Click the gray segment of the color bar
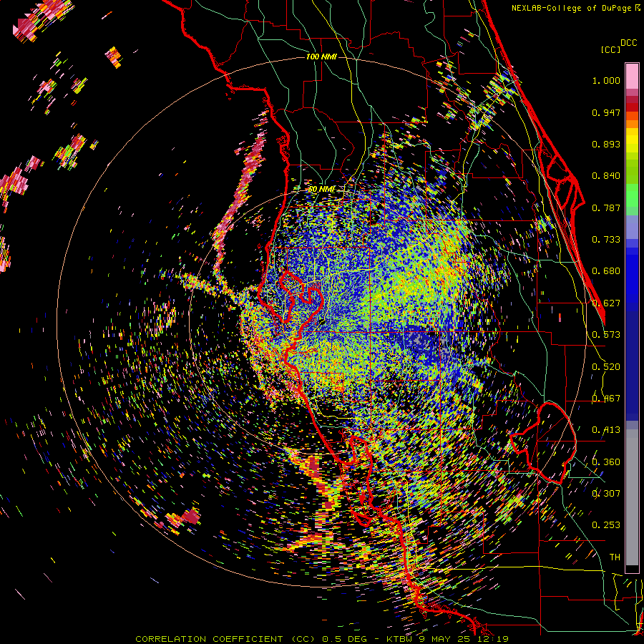Viewport: 644px width, 644px height. point(632,498)
